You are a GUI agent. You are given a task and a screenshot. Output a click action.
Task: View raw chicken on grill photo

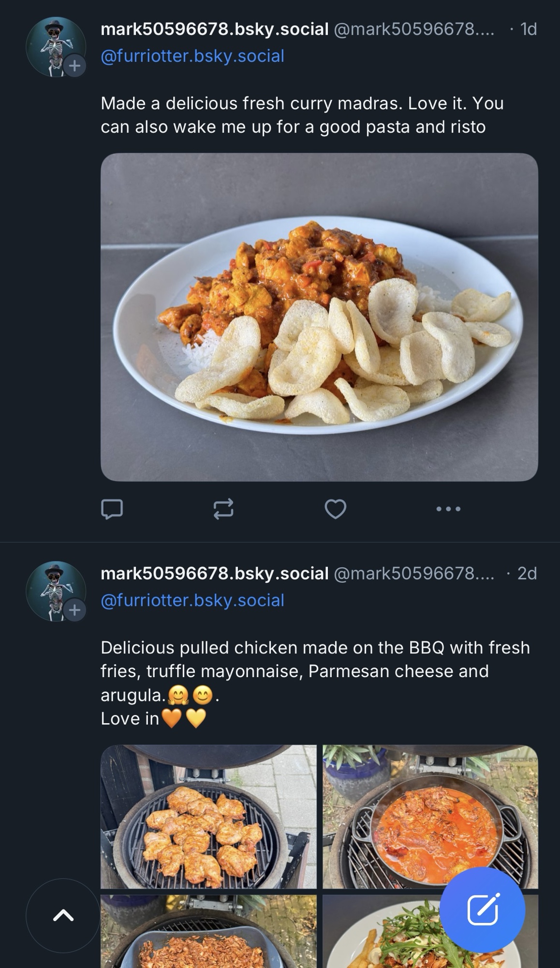coord(208,817)
